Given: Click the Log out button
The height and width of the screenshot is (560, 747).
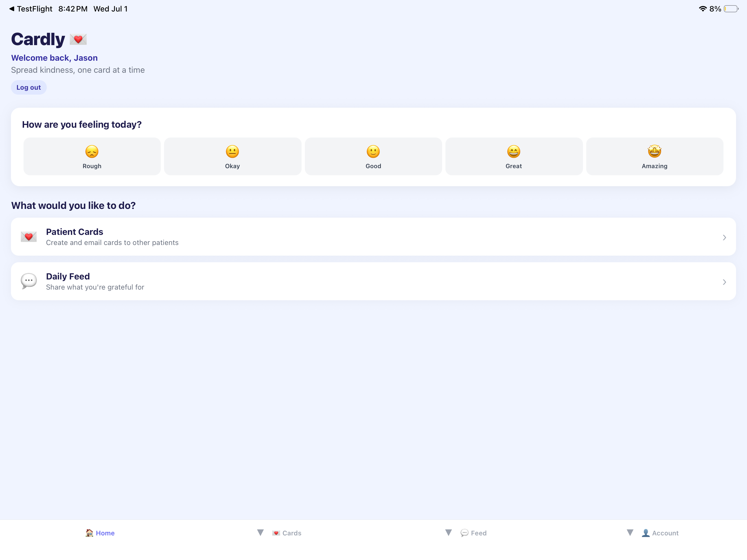Looking at the screenshot, I should point(29,87).
